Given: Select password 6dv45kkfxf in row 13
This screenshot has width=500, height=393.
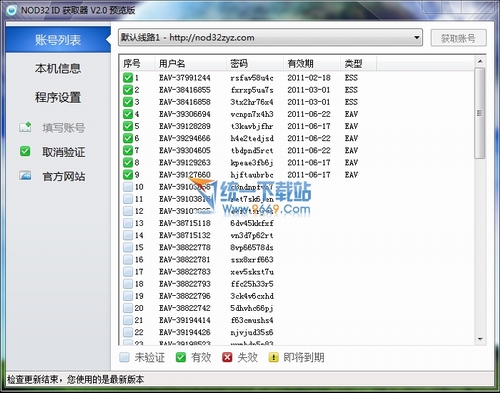Looking at the screenshot, I should [252, 223].
